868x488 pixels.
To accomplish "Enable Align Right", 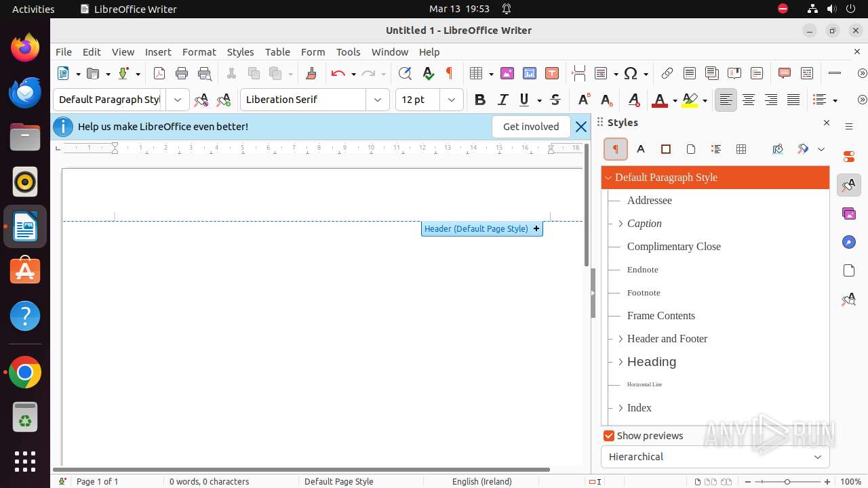I will 771,100.
